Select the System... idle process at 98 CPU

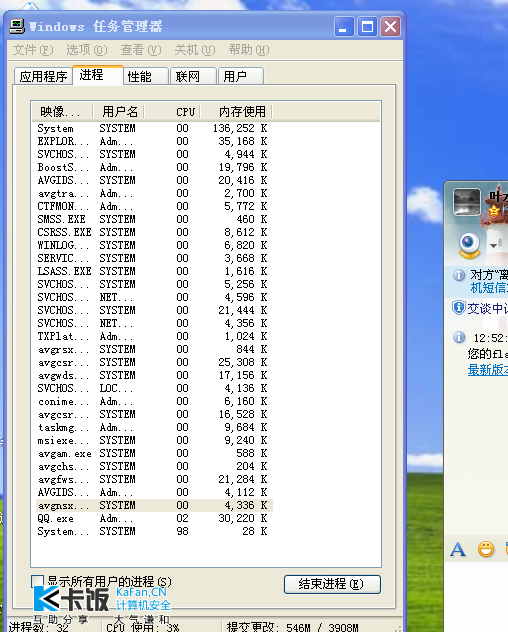[154, 531]
